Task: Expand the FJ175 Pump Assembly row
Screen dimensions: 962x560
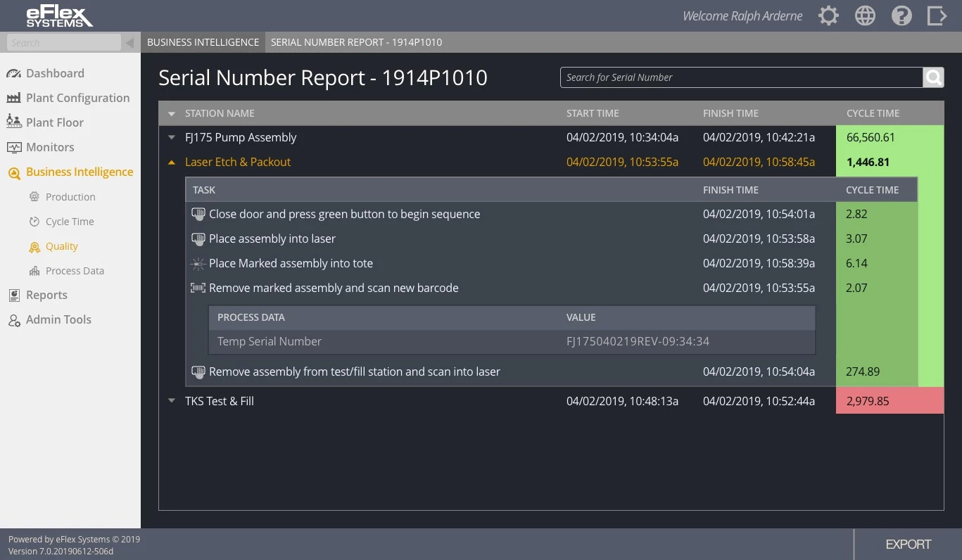Action: click(172, 138)
